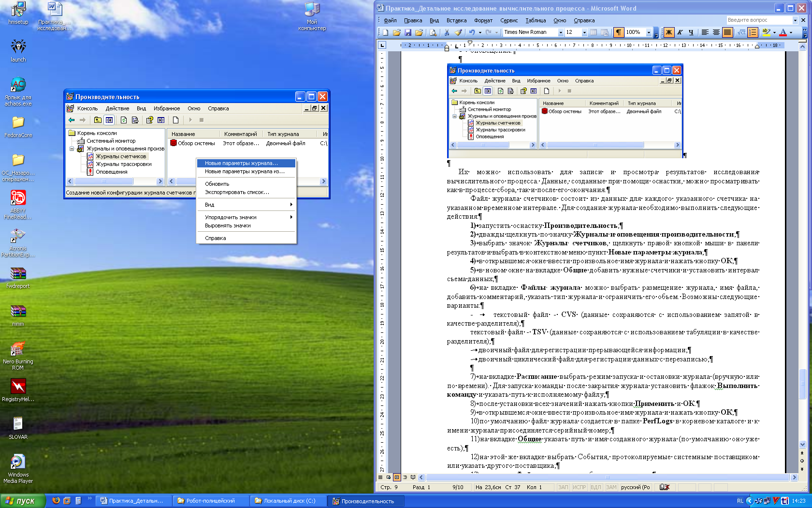Toggle numbered list in Word toolbar

pos(753,32)
